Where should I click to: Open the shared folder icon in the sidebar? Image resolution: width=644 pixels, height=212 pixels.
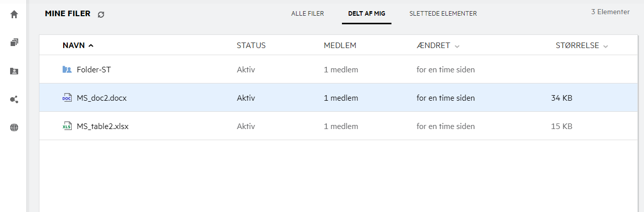(14, 71)
